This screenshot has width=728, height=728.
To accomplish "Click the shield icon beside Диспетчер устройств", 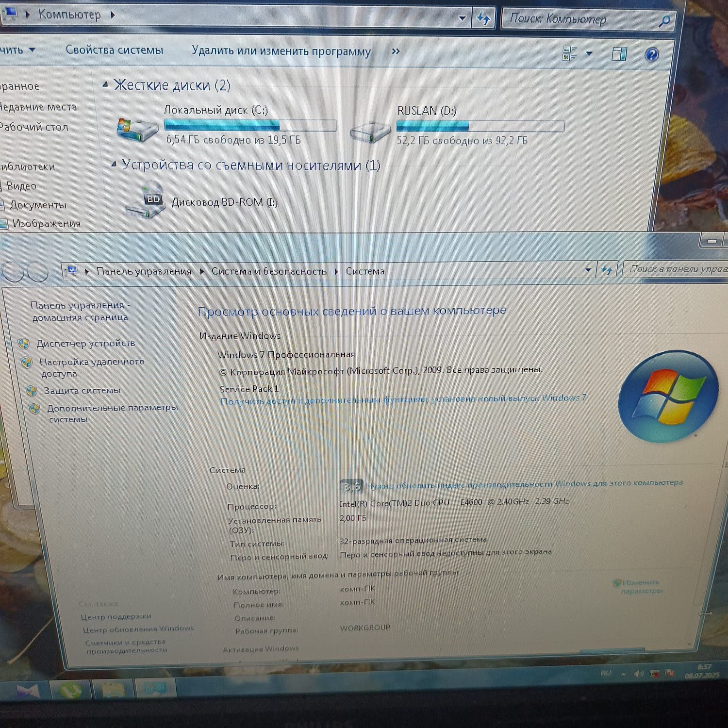I will (23, 344).
